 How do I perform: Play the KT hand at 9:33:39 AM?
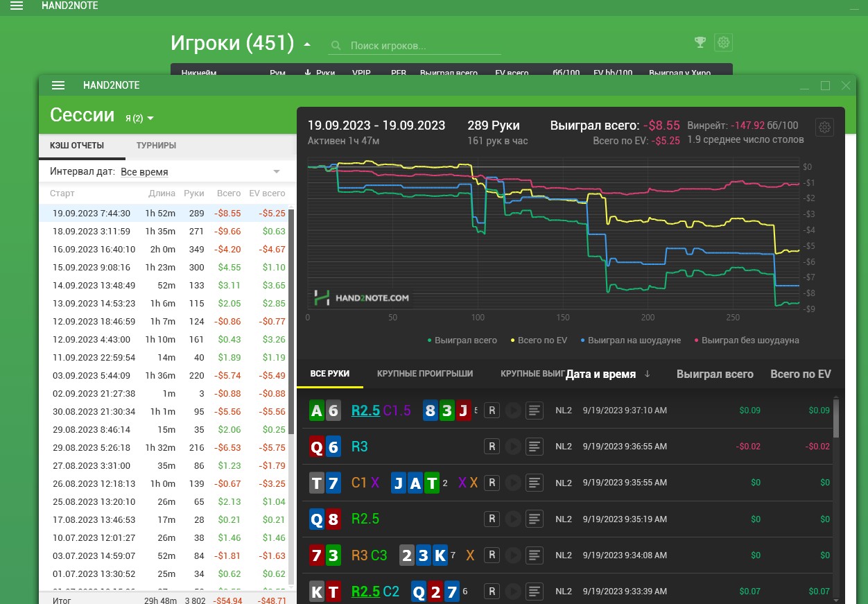[512, 592]
